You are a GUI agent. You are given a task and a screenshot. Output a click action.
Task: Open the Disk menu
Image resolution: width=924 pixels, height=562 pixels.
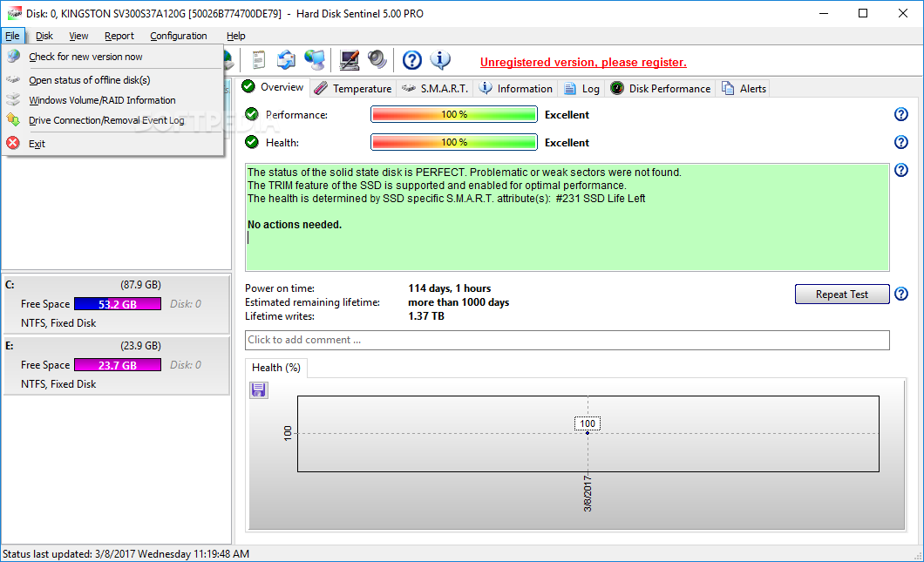pyautogui.click(x=44, y=36)
